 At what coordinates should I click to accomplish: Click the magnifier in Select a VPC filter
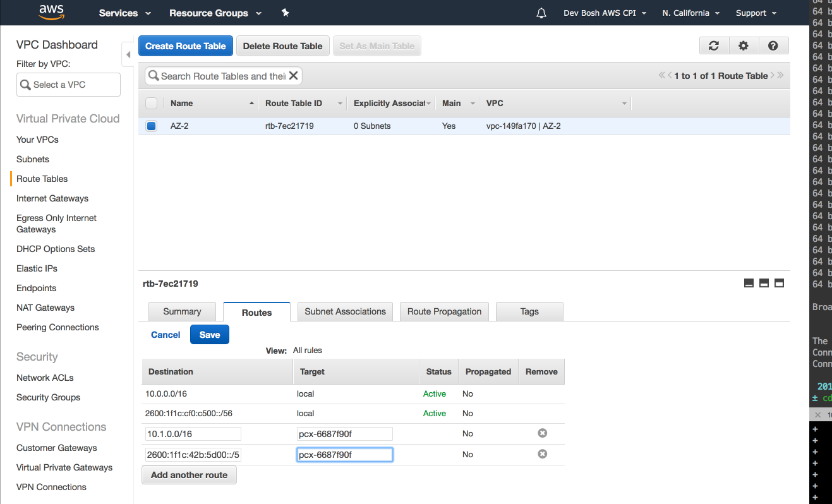[x=26, y=85]
